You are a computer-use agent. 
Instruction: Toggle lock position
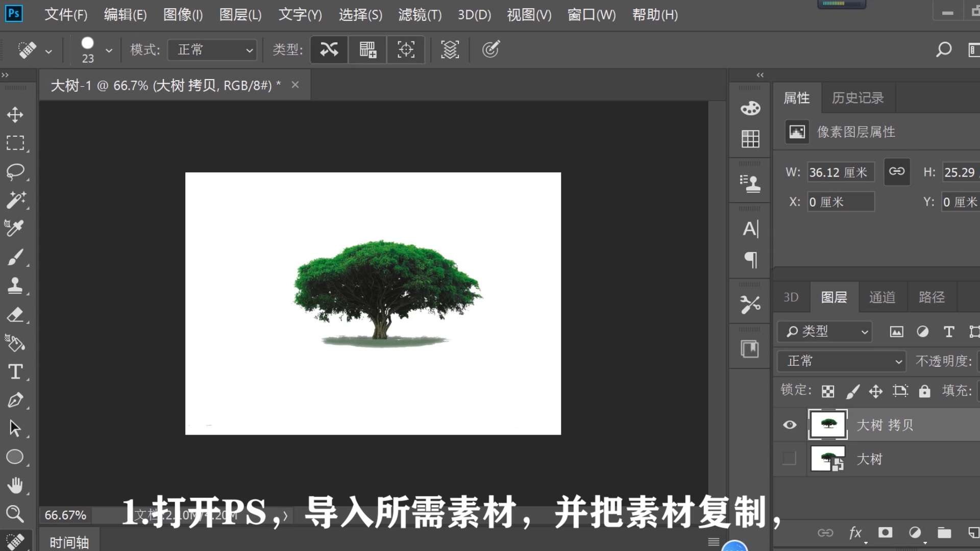(876, 391)
